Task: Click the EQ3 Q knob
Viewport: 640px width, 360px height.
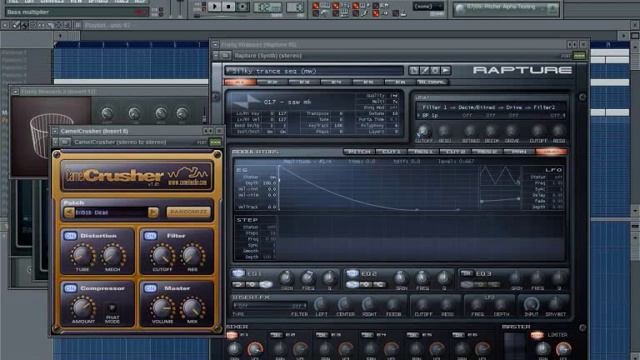Action: pyautogui.click(x=558, y=278)
